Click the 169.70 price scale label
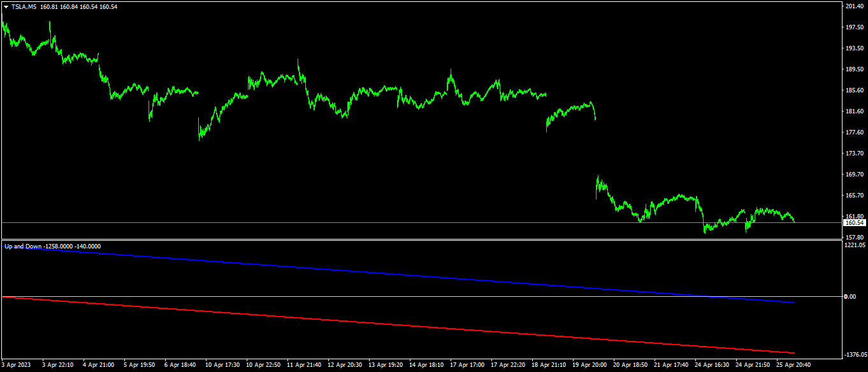 click(855, 175)
